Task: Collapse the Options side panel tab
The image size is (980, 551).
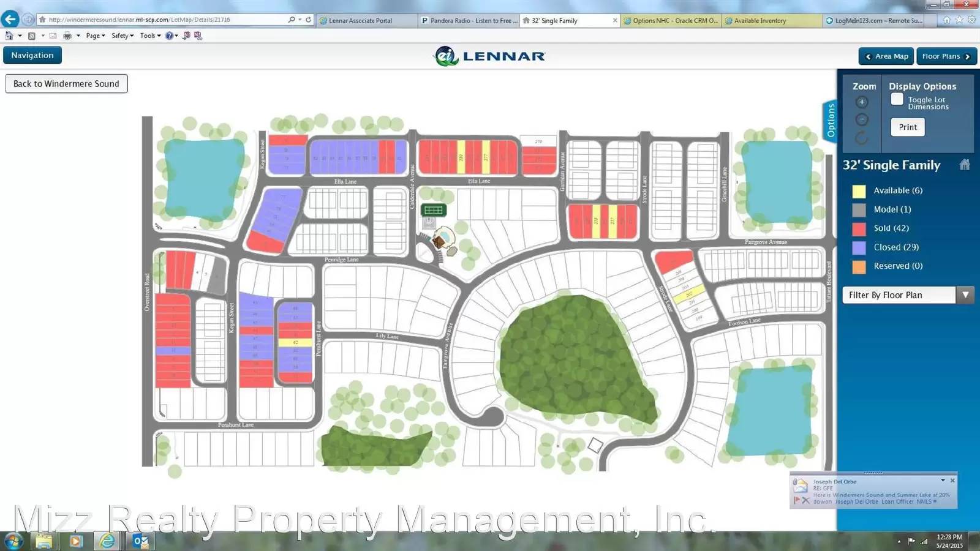Action: point(830,121)
